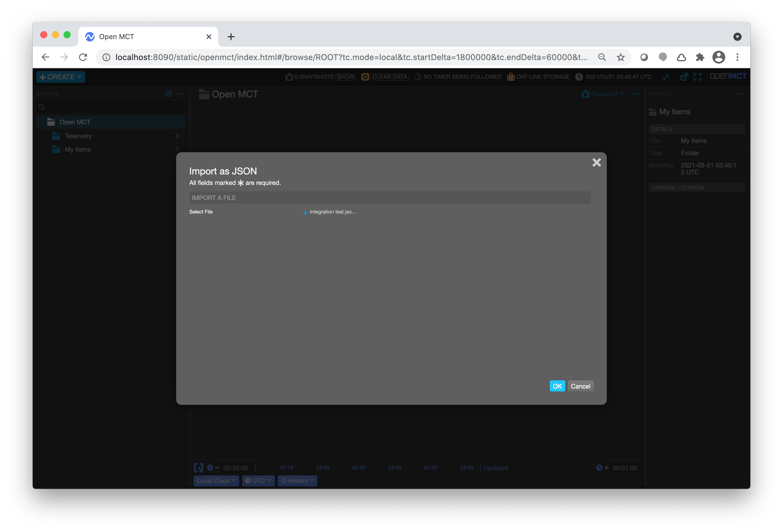Click the shrink-view arrows icon top right
Image resolution: width=783 pixels, height=532 pixels.
coord(666,77)
